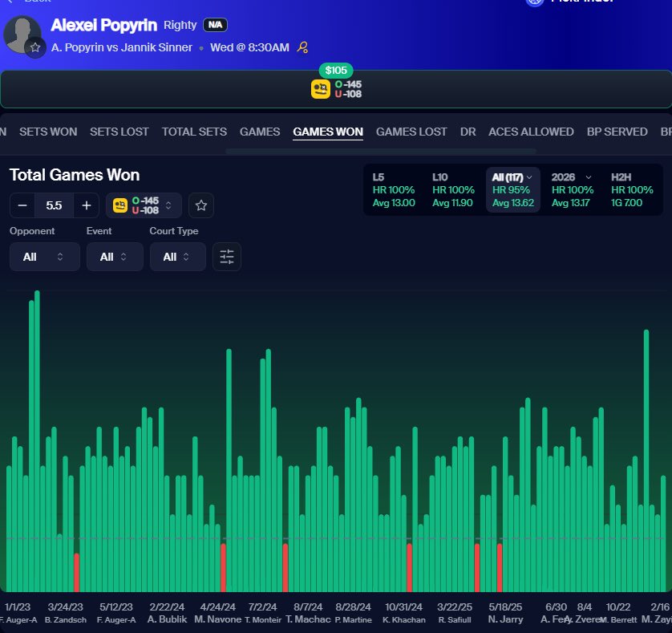The image size is (672, 633).
Task: Open the Court Type All dropdown
Action: (177, 257)
